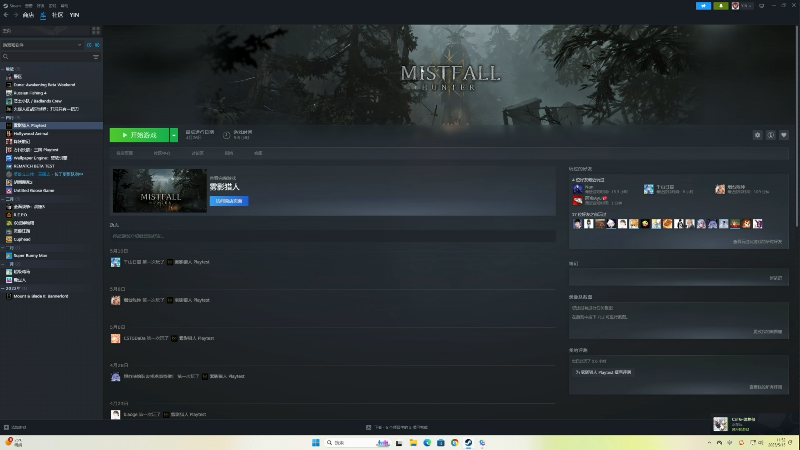
Task: Click the view all friends link
Action: [x=757, y=242]
